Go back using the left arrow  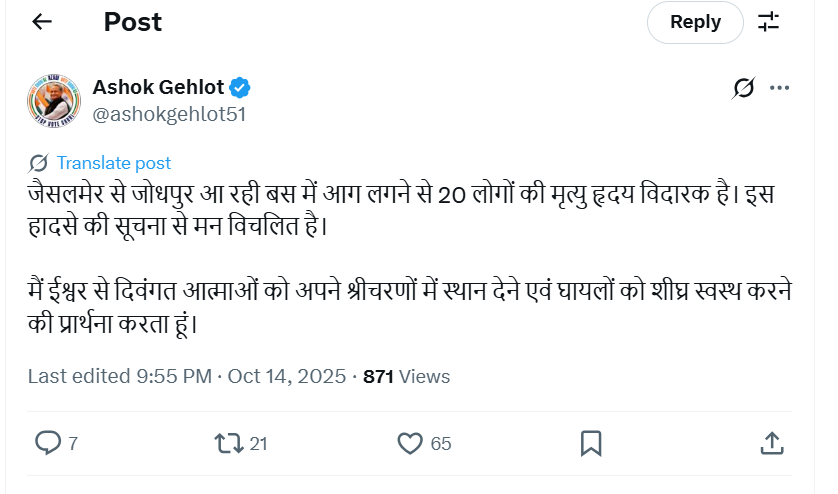click(x=41, y=22)
